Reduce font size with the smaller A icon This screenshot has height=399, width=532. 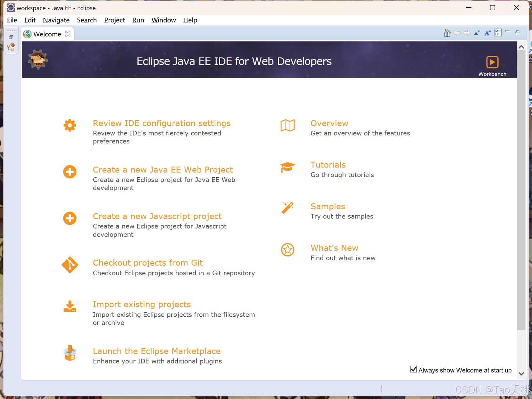(x=477, y=33)
